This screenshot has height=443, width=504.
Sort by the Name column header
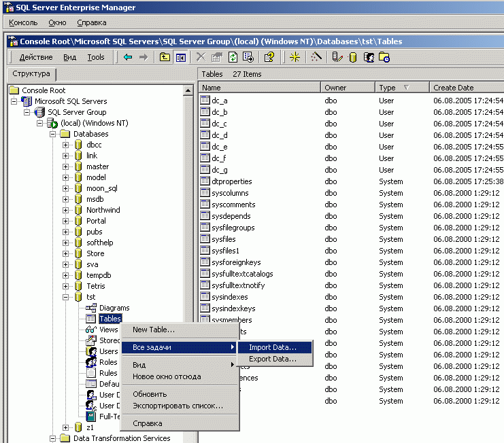click(259, 88)
